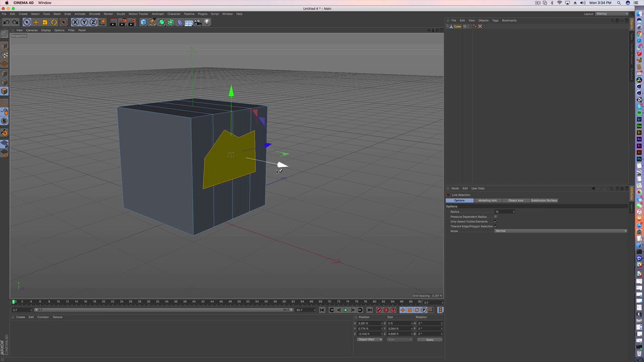Click the Record Active Objects button
The width and height of the screenshot is (644, 362).
pyautogui.click(x=379, y=310)
